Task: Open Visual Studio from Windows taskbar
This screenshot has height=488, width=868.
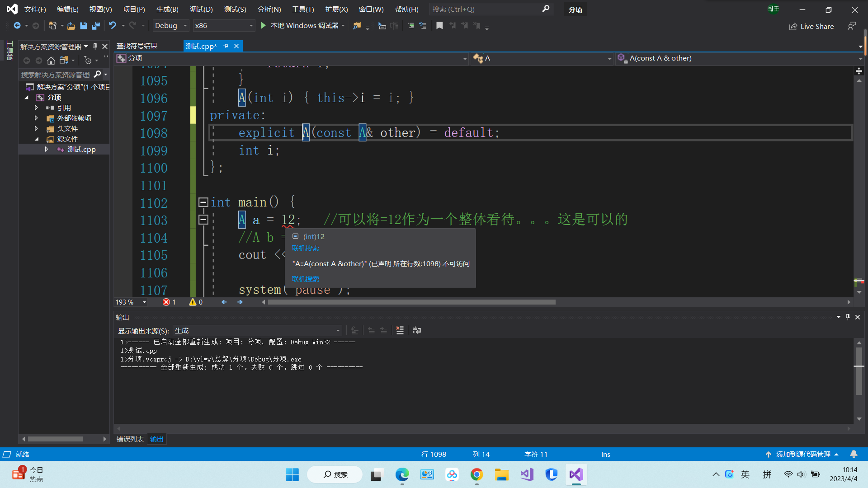Action: (x=576, y=474)
